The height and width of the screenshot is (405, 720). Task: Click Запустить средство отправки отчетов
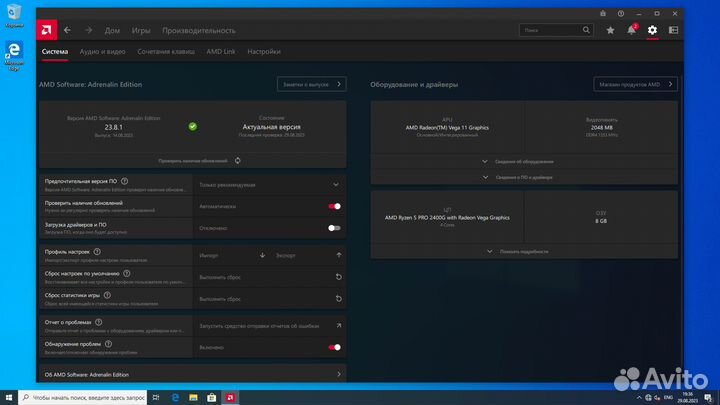(x=270, y=326)
